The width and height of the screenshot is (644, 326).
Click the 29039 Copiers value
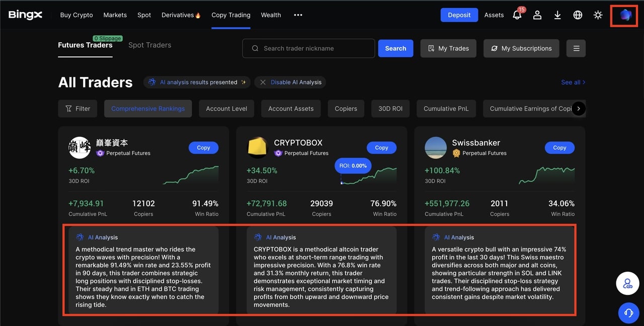click(x=321, y=203)
